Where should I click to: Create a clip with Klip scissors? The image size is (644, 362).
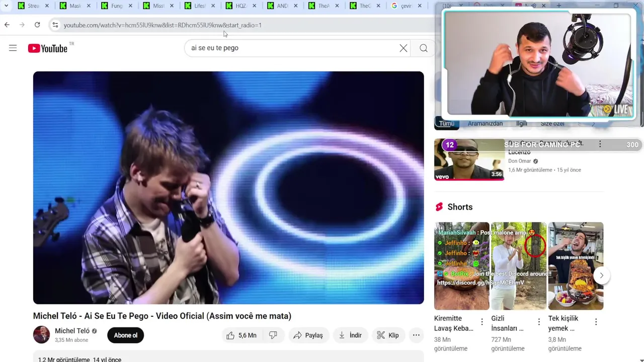388,335
